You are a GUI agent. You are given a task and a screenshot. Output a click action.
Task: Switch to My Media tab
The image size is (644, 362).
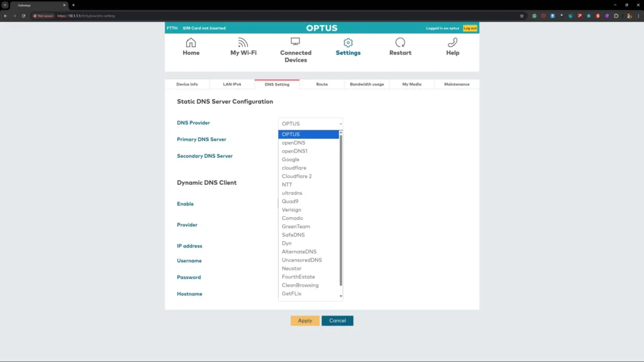pos(411,84)
